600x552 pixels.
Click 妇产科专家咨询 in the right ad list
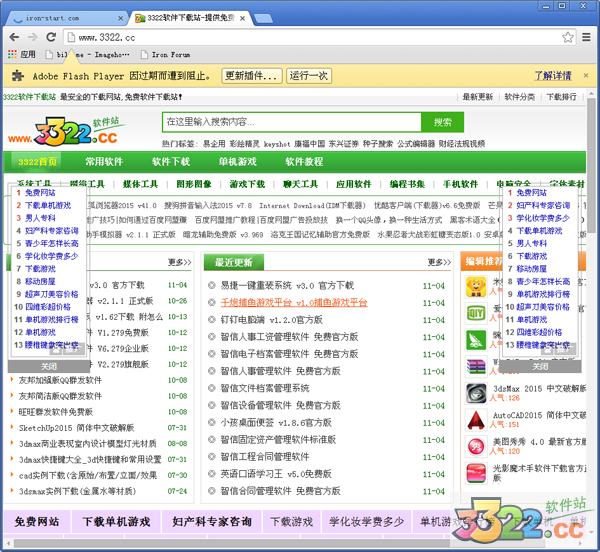pos(543,205)
